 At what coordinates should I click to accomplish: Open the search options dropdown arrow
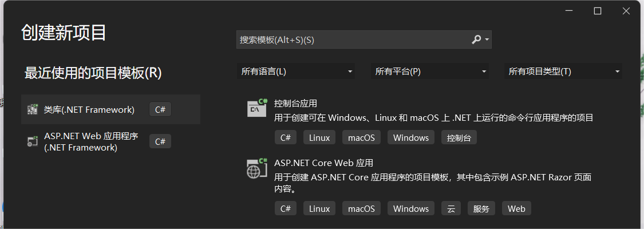(487, 40)
